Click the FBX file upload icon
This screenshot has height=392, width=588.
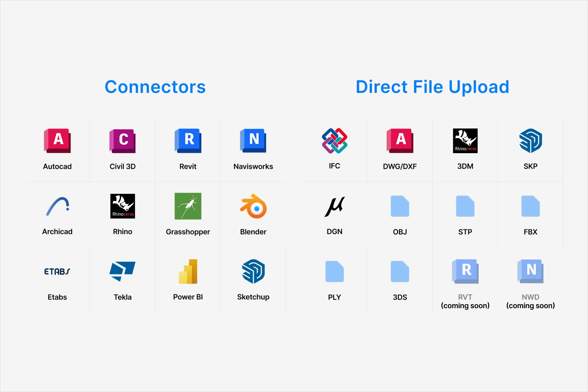[530, 206]
